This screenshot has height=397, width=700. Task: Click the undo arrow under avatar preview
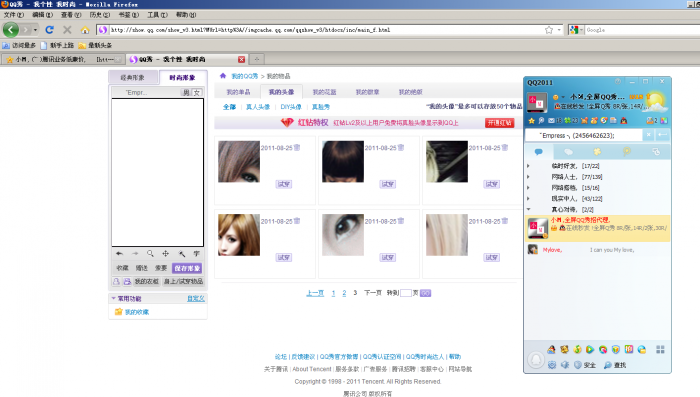coord(119,254)
